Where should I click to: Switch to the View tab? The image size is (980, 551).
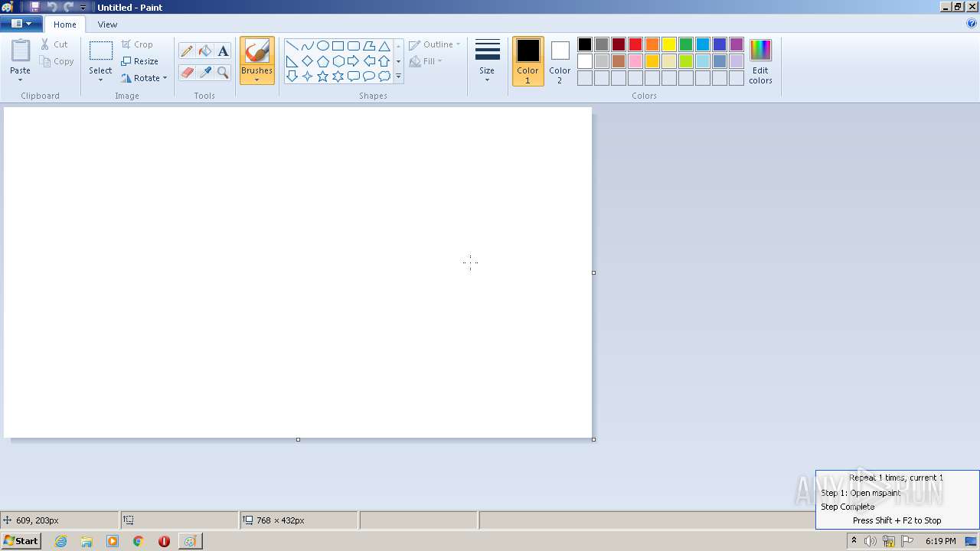[x=107, y=24]
